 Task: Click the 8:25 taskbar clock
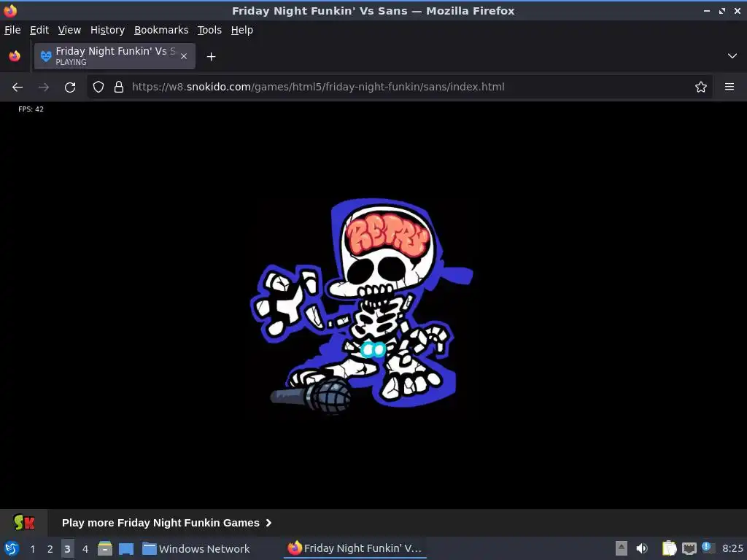pyautogui.click(x=732, y=548)
